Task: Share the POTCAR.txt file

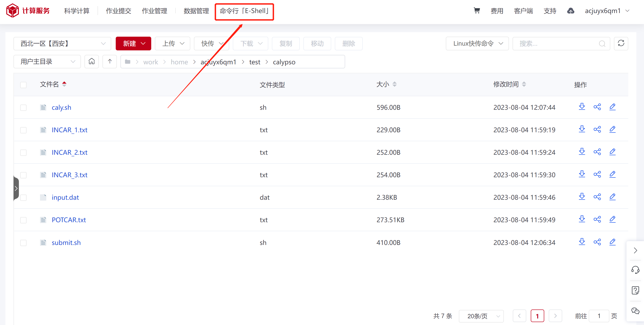Action: click(597, 220)
